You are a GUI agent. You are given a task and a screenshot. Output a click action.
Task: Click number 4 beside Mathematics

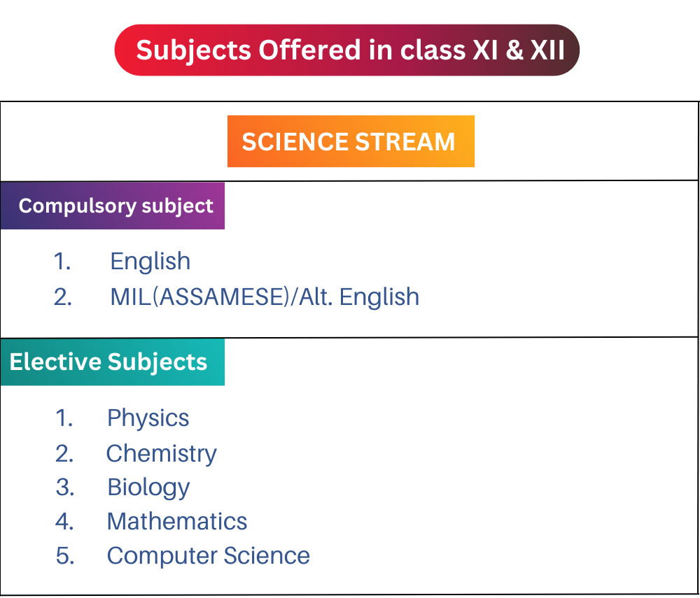pyautogui.click(x=64, y=521)
